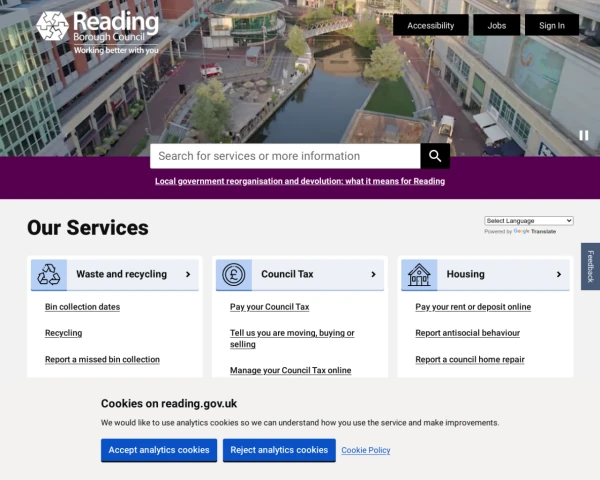Image resolution: width=600 pixels, height=480 pixels.
Task: Open local government reorganisation and devolution link
Action: coord(300,181)
